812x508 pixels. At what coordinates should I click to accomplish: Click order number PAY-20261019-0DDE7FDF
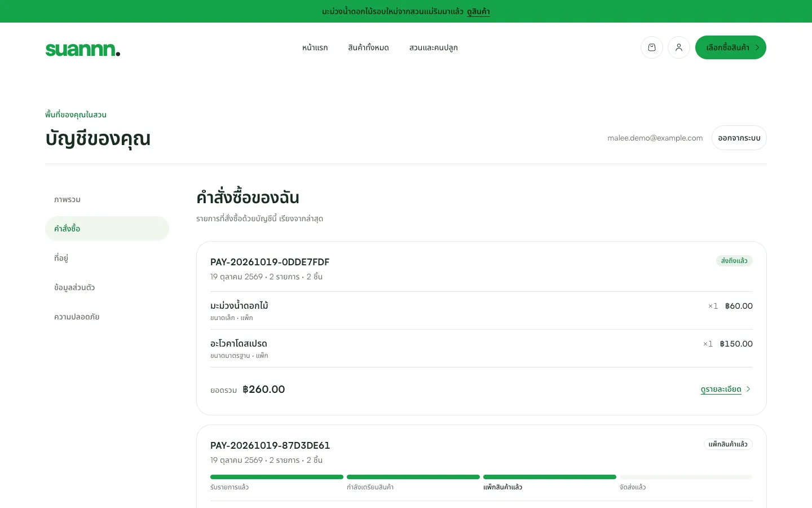[270, 262]
